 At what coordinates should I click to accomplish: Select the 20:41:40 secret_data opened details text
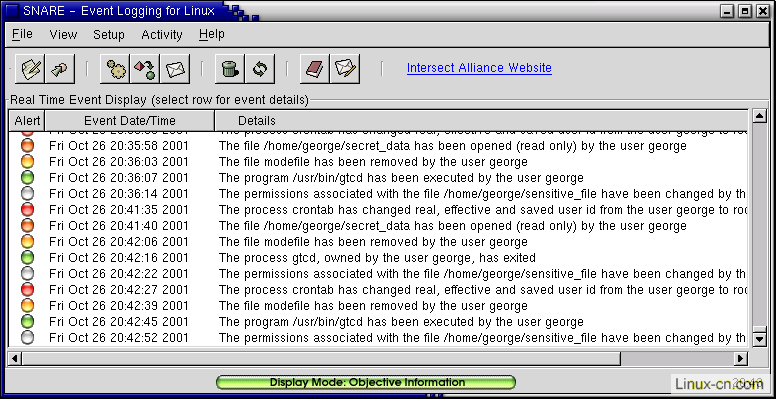453,226
